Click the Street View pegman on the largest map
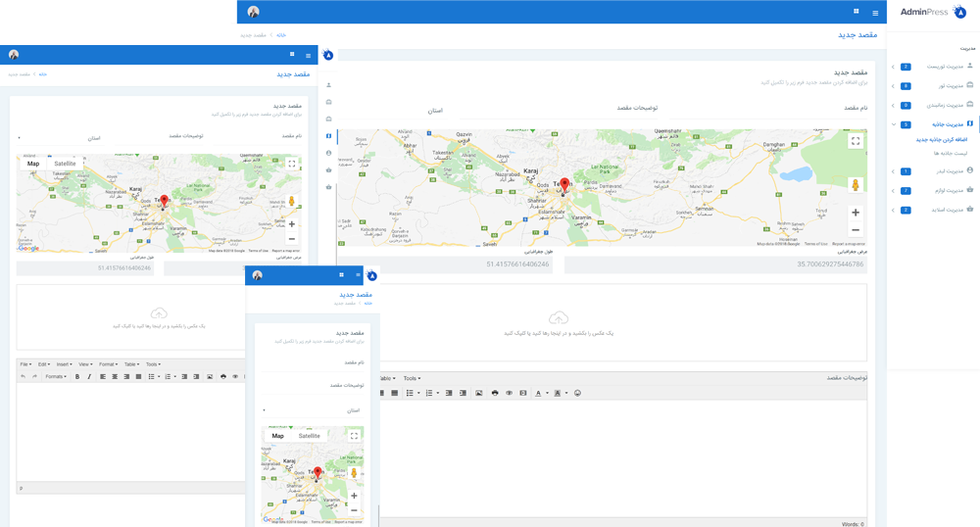The image size is (980, 527). (x=856, y=185)
